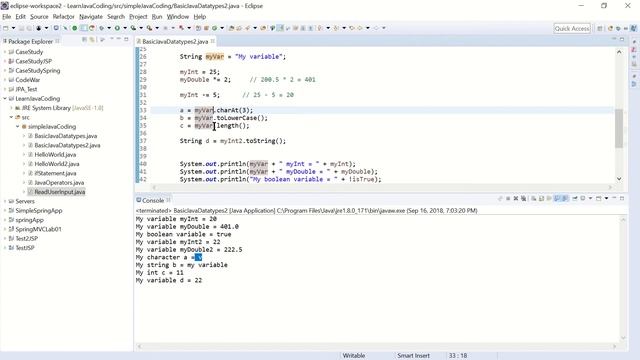Maximize the Console view
This screenshot has height=360, width=640.
point(622,198)
